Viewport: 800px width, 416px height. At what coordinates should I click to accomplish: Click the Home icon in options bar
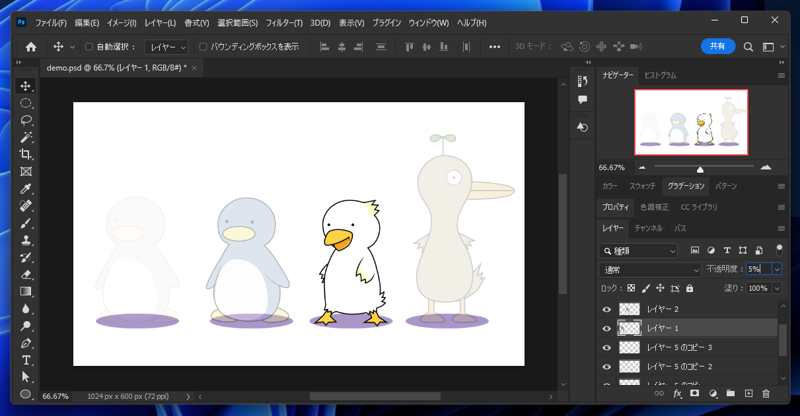click(31, 47)
